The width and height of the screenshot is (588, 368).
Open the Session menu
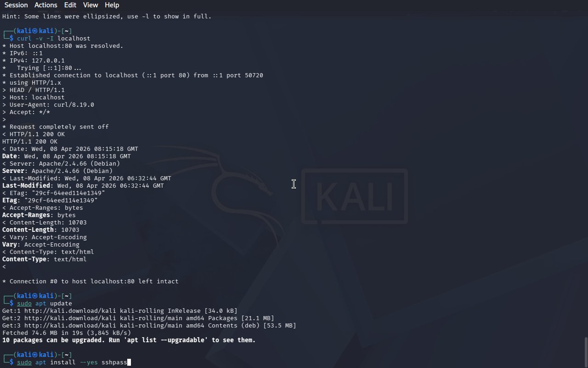(x=16, y=5)
